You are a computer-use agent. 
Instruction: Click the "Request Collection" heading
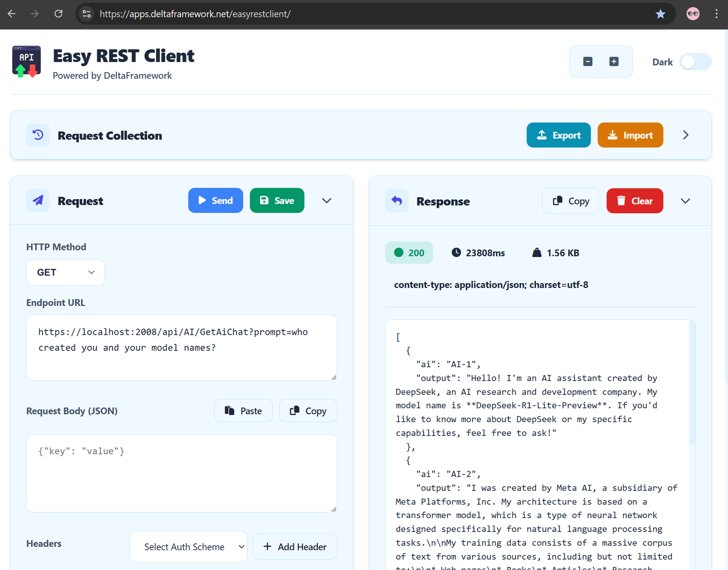coord(110,135)
